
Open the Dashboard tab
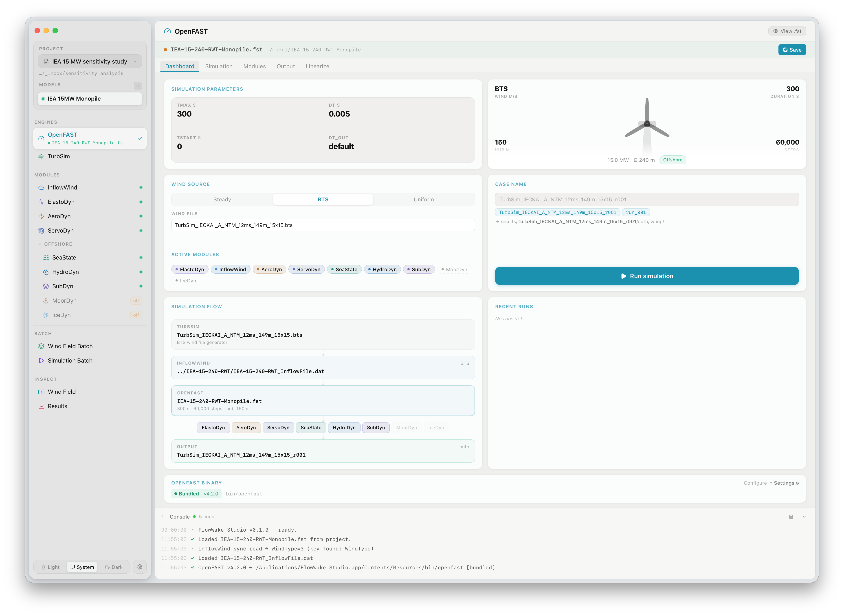click(180, 66)
